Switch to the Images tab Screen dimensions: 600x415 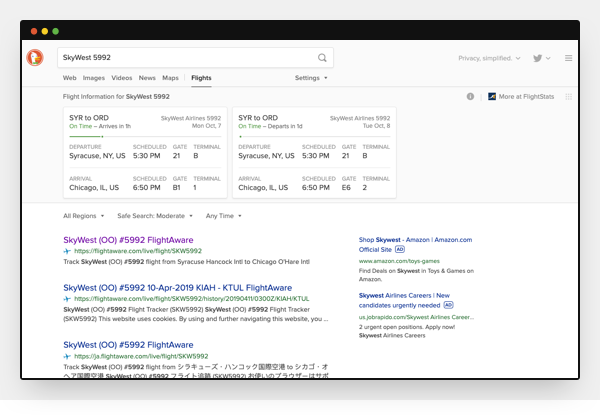[94, 78]
